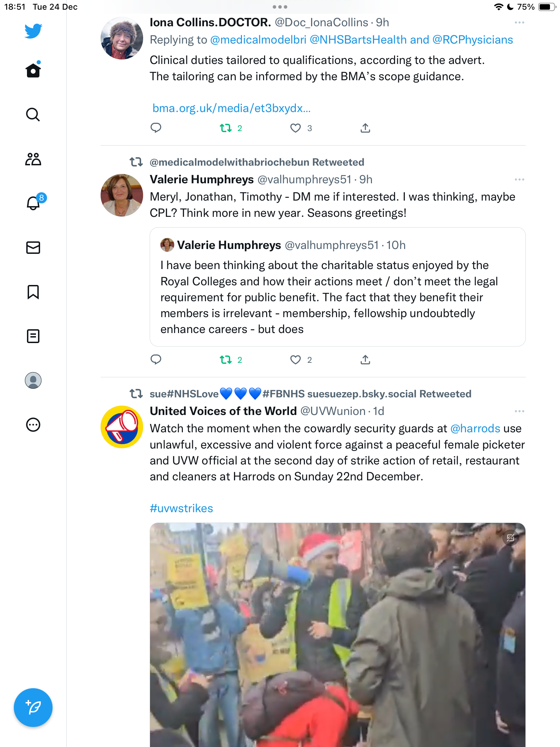The height and width of the screenshot is (747, 560).
Task: Open Bookmarks from the sidebar
Action: (x=33, y=292)
